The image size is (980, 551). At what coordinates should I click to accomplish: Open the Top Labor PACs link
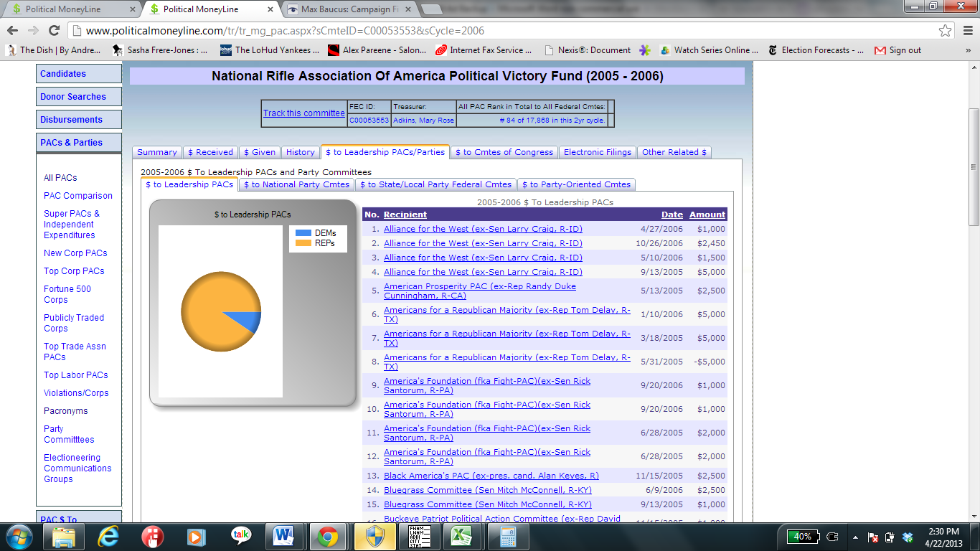76,375
